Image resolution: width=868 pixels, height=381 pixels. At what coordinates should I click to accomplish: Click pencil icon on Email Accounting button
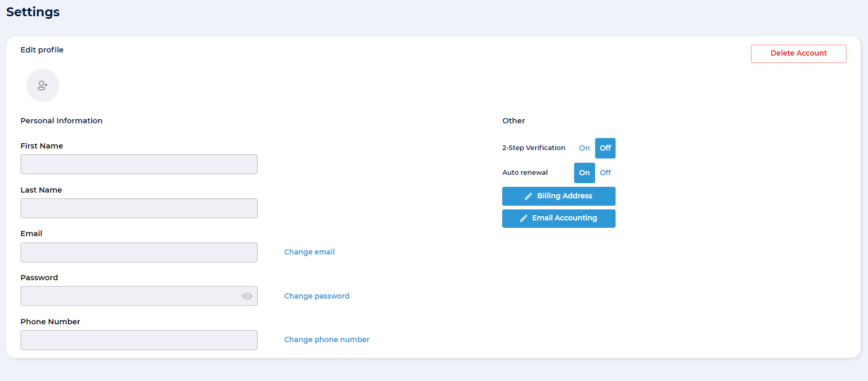(523, 218)
